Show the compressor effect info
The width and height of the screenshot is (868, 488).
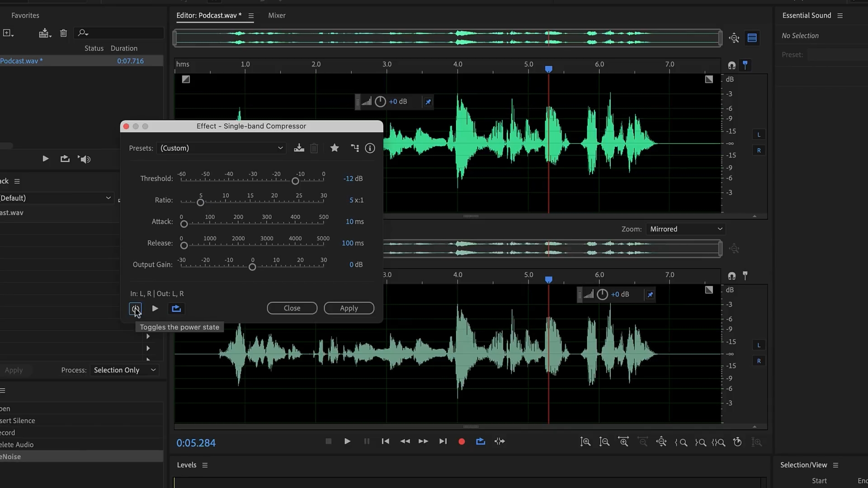tap(370, 148)
